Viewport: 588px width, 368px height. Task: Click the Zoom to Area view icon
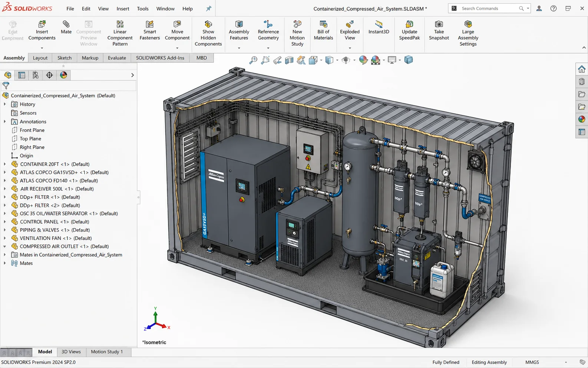click(265, 60)
